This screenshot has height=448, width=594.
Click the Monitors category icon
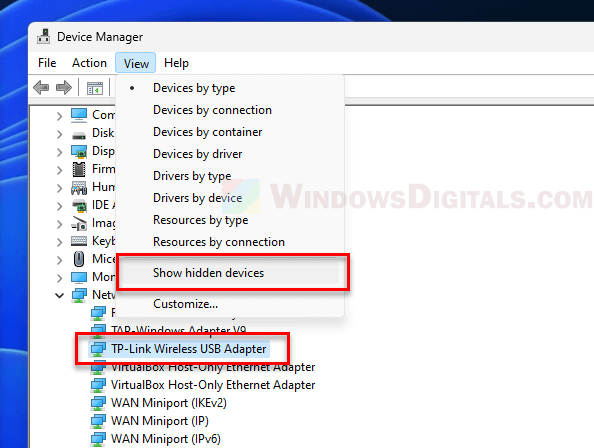click(x=79, y=277)
